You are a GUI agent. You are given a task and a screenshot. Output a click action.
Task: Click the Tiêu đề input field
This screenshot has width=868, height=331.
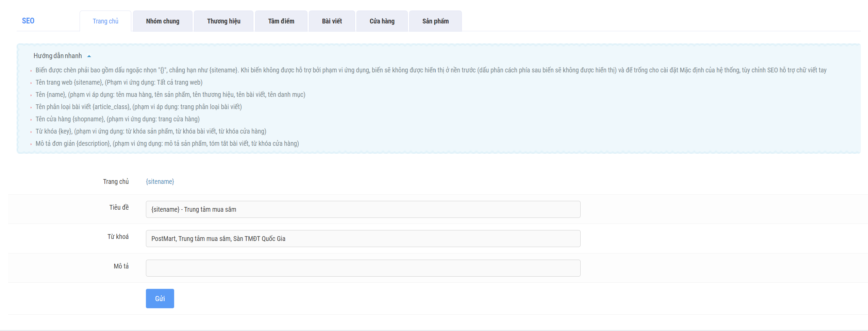click(x=363, y=209)
